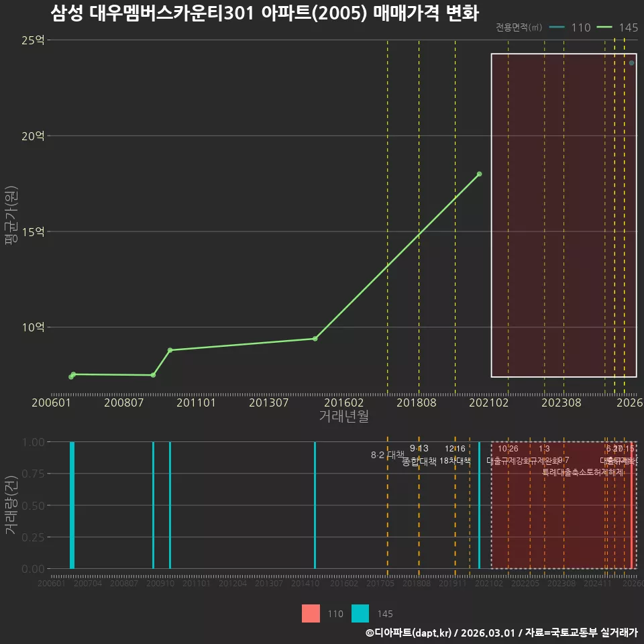Click the 자료=국토교통부 실거래가 source text
The height and width of the screenshot is (644, 644).
pos(581,633)
